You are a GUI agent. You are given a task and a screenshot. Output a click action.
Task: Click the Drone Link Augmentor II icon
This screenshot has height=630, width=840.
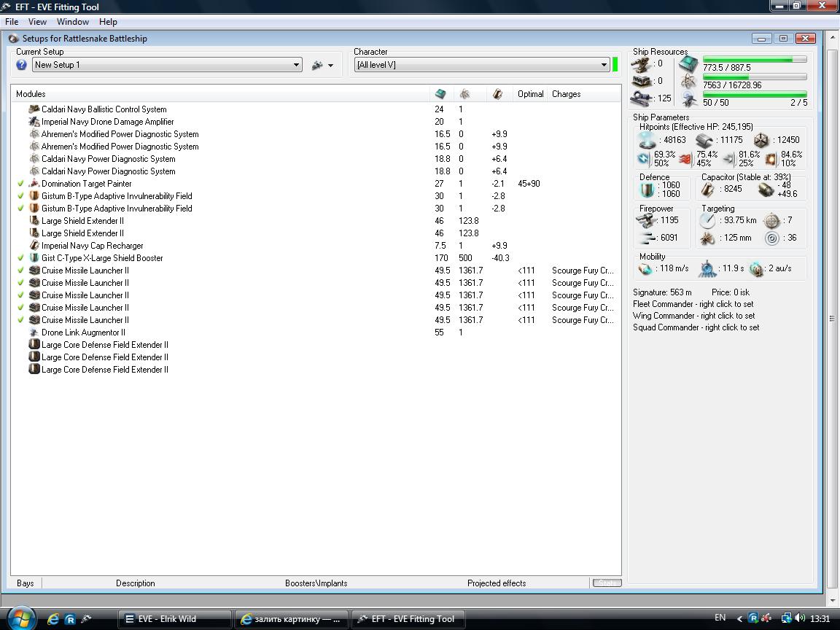tap(34, 332)
